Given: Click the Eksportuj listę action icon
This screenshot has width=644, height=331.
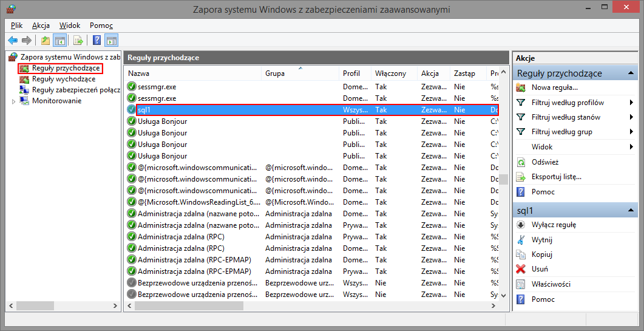Looking at the screenshot, I should [x=521, y=177].
